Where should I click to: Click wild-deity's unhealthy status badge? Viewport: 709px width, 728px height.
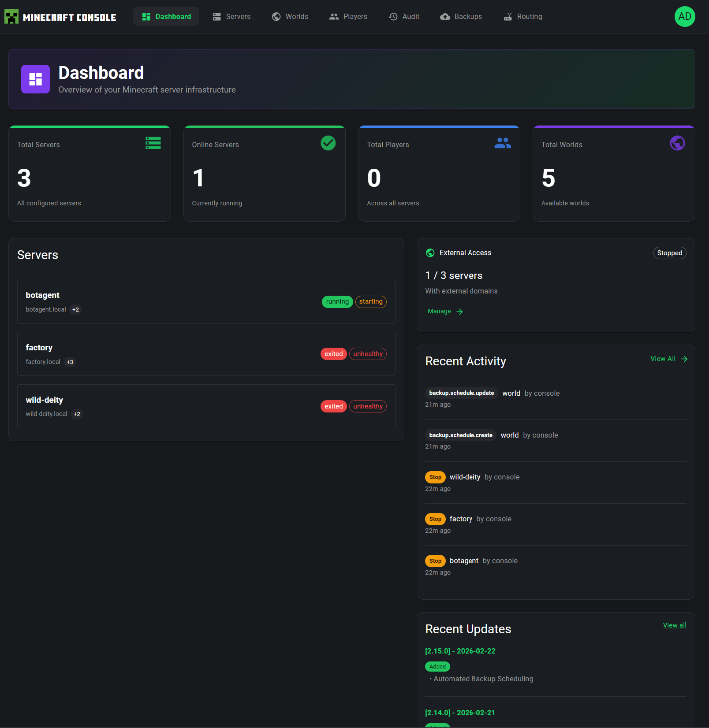[x=368, y=406]
